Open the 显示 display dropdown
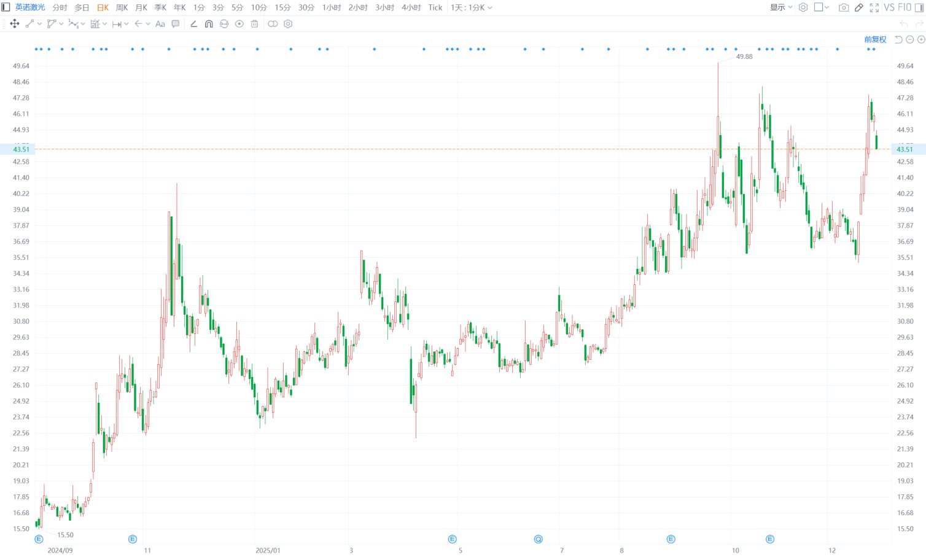 [x=781, y=7]
